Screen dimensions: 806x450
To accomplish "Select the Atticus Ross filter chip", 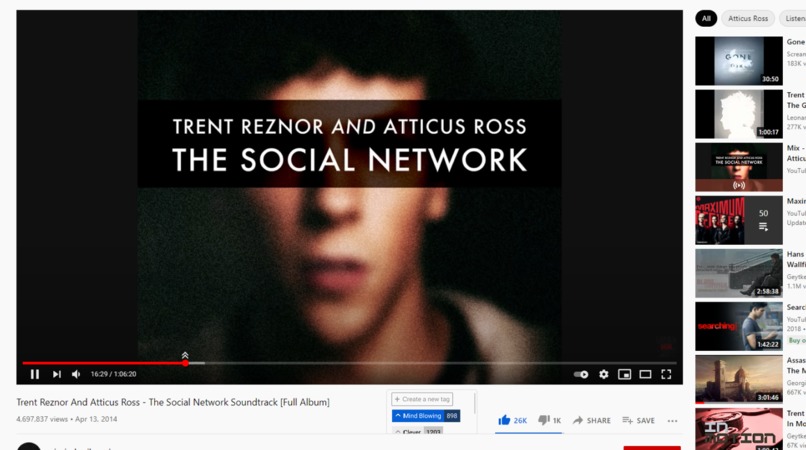I will (x=748, y=19).
